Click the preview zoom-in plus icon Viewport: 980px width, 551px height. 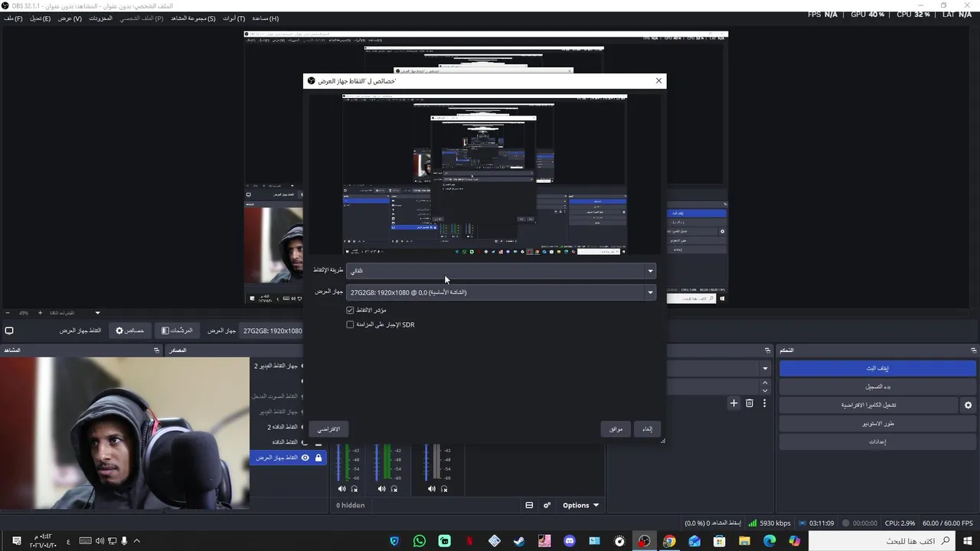click(x=41, y=312)
